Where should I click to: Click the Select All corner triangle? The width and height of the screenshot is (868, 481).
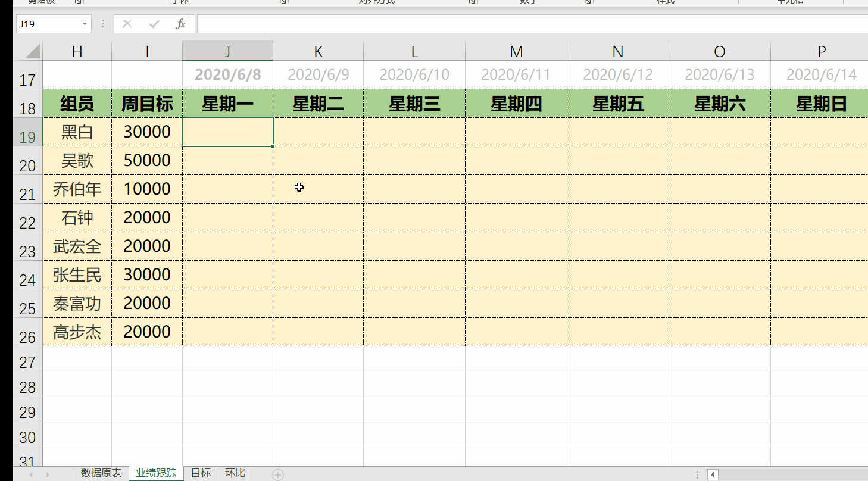33,51
